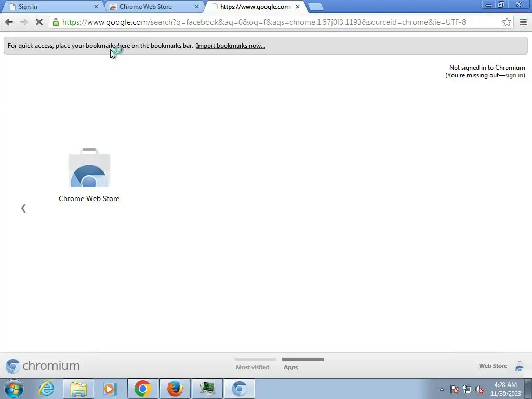Stop loading the page with the X button
This screenshot has width=532, height=399.
click(39, 22)
